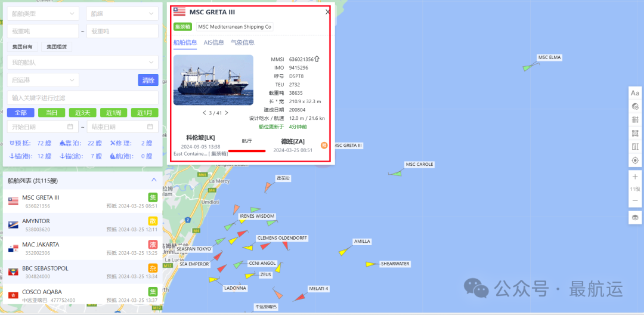Viewport: 644px width, 315px height.
Task: Click the MSC ELMA ship marker
Action: point(530,67)
